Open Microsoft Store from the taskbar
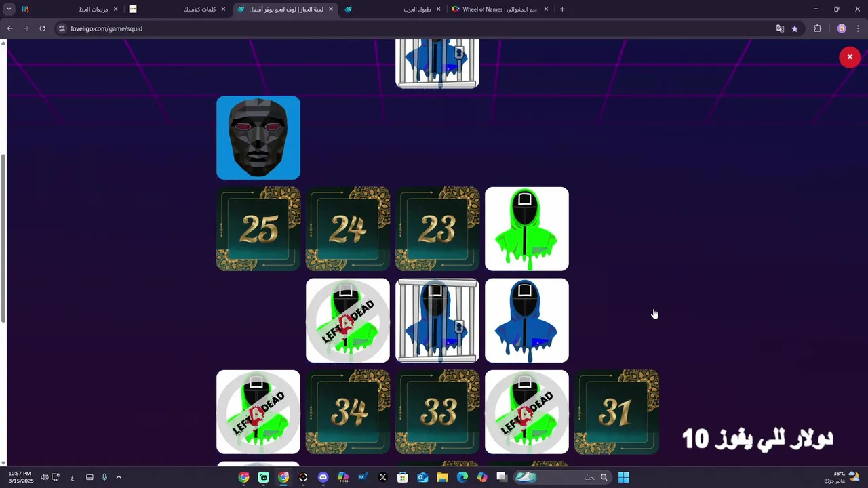 [x=402, y=477]
